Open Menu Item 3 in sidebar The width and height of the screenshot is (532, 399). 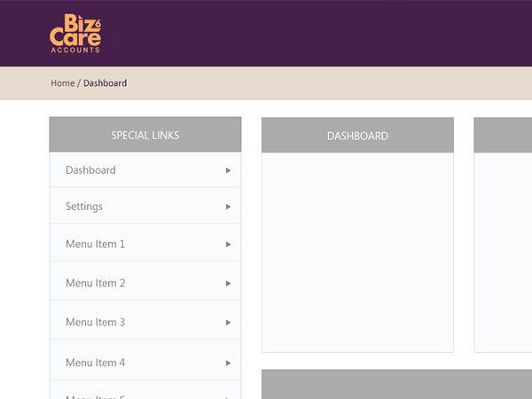pos(95,322)
